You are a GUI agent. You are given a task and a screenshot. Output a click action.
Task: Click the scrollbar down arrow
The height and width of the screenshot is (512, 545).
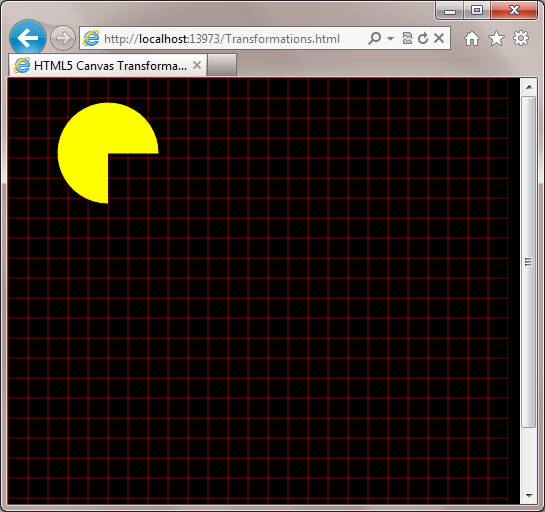[x=529, y=495]
